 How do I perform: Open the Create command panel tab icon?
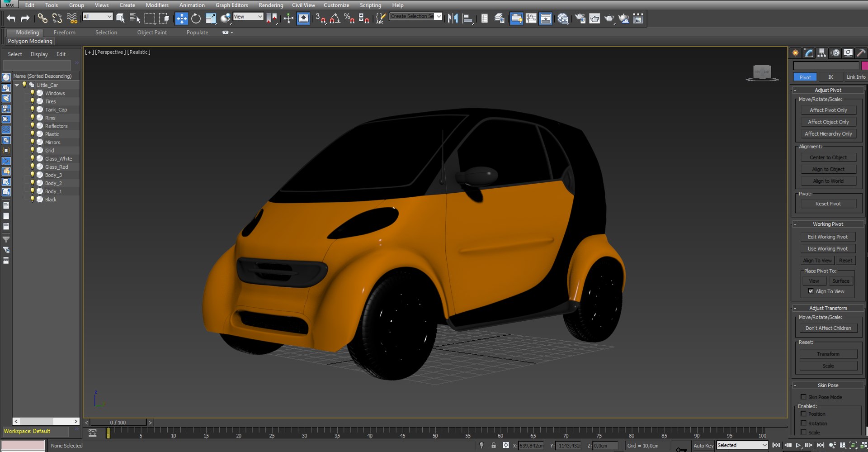pos(795,53)
